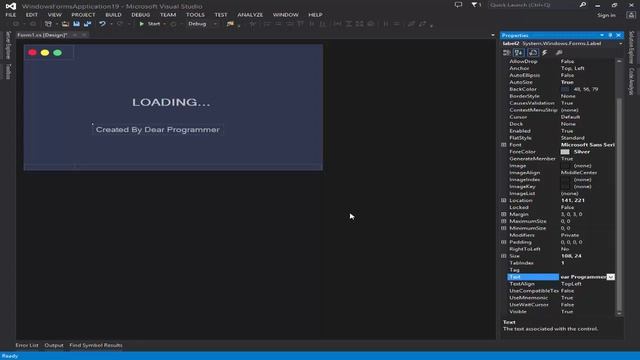The image size is (640, 360).
Task: Open the ANALYZE menu
Action: coord(250,15)
